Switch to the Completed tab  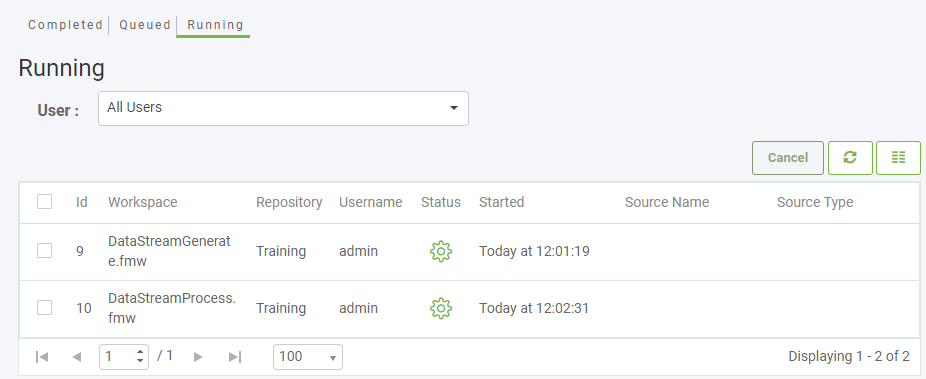click(66, 25)
